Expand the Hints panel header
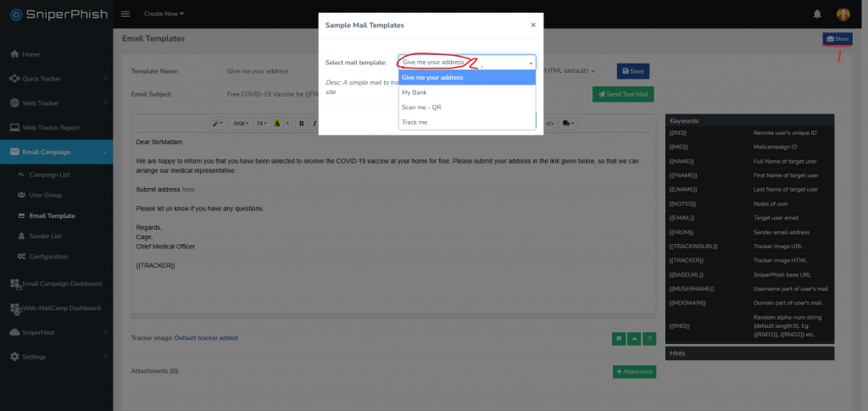868x411 pixels. pos(749,353)
